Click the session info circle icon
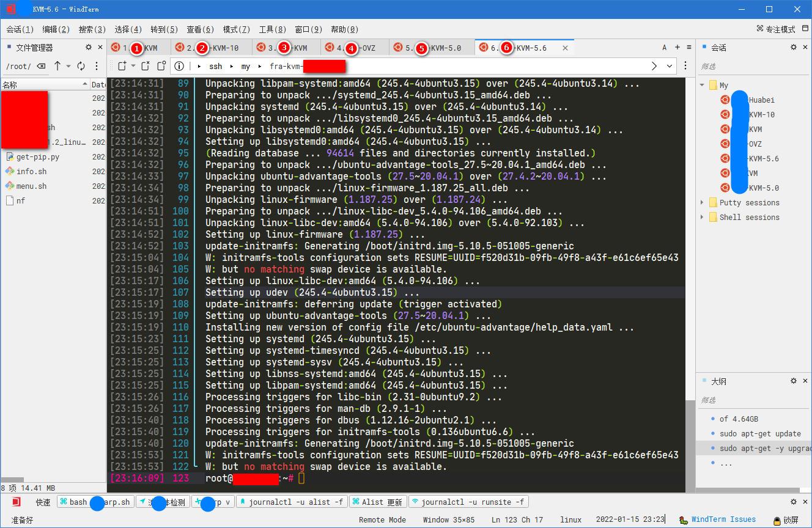This screenshot has width=812, height=528. [x=179, y=66]
